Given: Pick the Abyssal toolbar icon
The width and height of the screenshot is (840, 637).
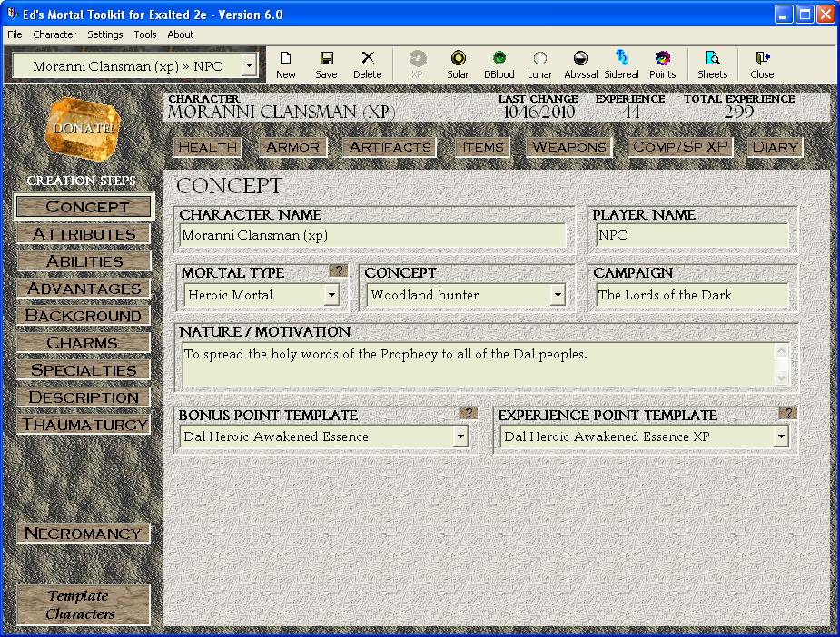Looking at the screenshot, I should (x=580, y=64).
